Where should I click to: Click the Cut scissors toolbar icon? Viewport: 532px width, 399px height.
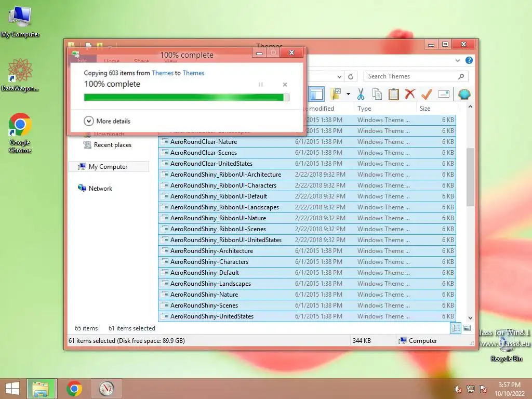point(361,94)
